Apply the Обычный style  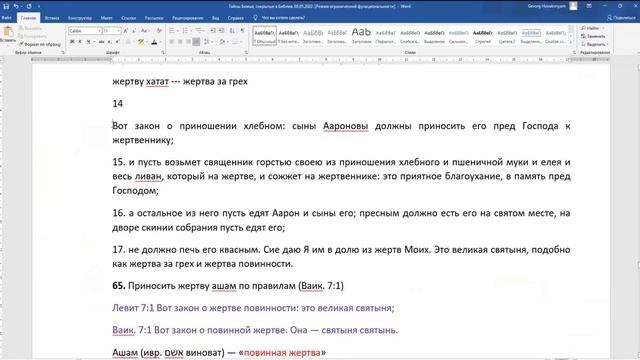tap(264, 36)
